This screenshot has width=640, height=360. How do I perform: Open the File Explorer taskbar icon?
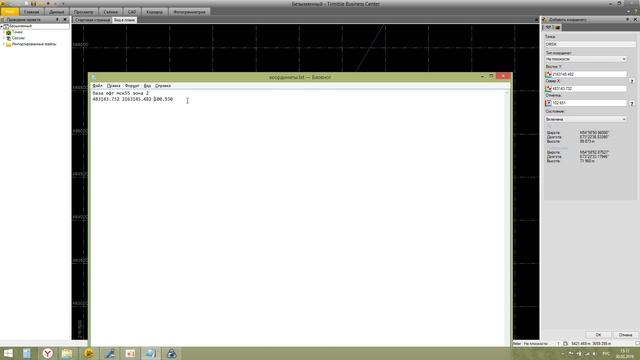point(67,353)
